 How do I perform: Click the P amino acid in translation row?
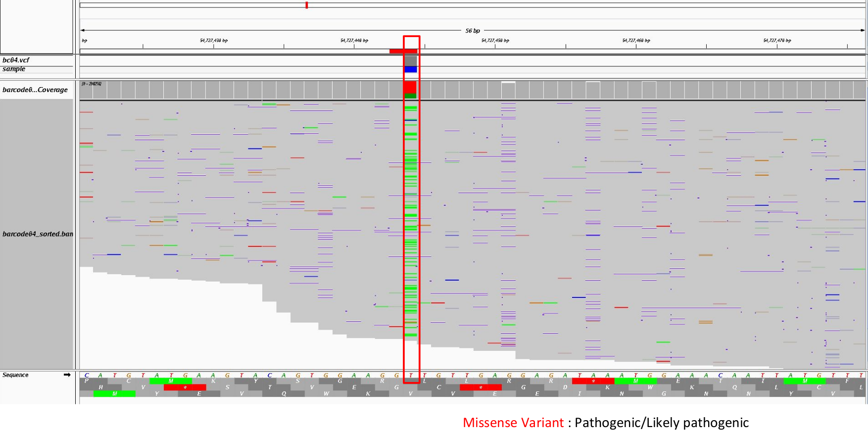[x=87, y=381]
